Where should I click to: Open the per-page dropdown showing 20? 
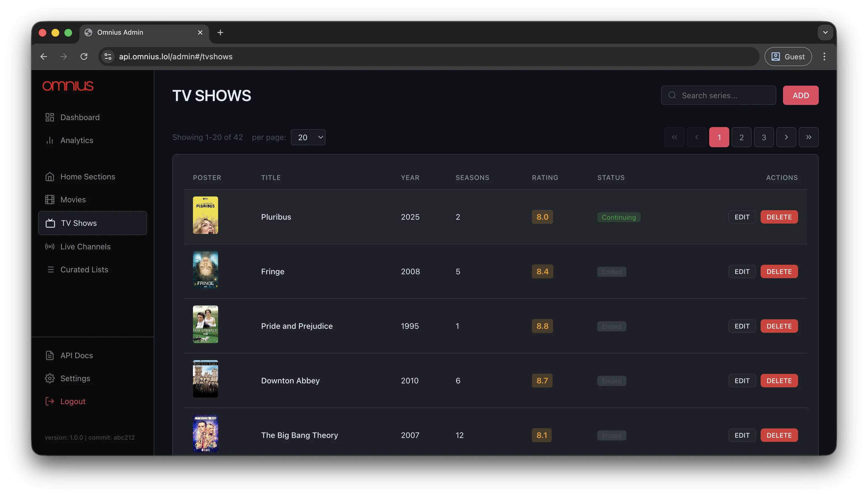click(308, 137)
